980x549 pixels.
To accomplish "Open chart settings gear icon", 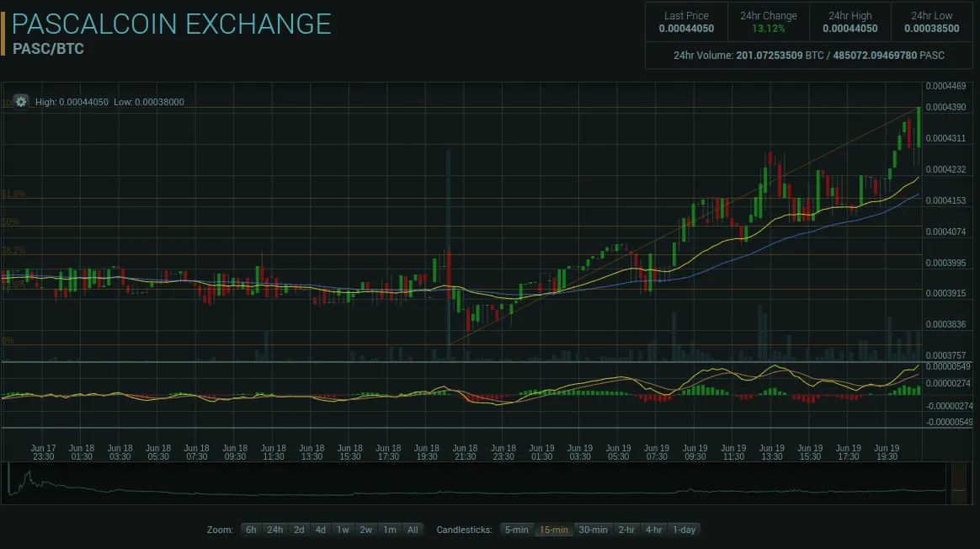I will tap(20, 102).
